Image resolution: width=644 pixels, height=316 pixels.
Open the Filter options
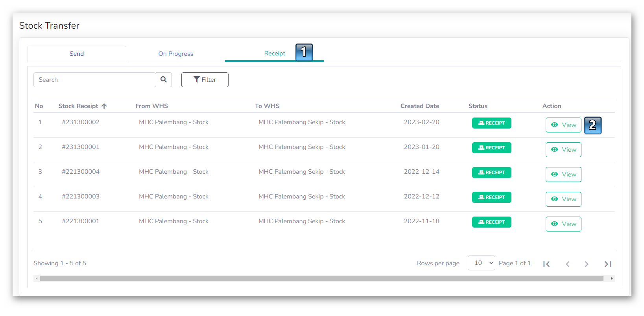(x=205, y=80)
